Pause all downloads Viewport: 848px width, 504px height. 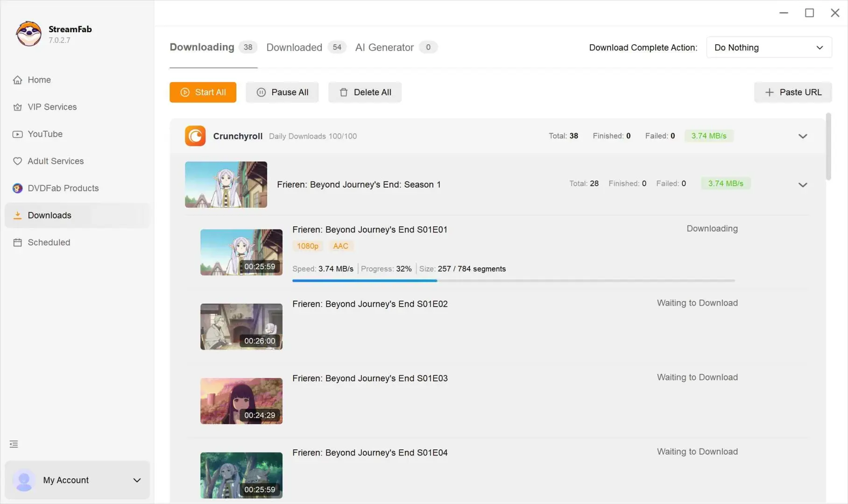coord(282,92)
